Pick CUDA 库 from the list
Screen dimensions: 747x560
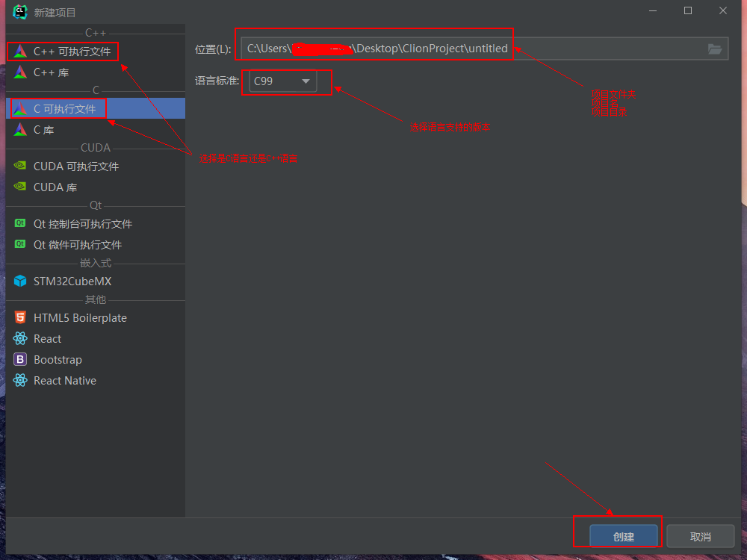coord(96,187)
